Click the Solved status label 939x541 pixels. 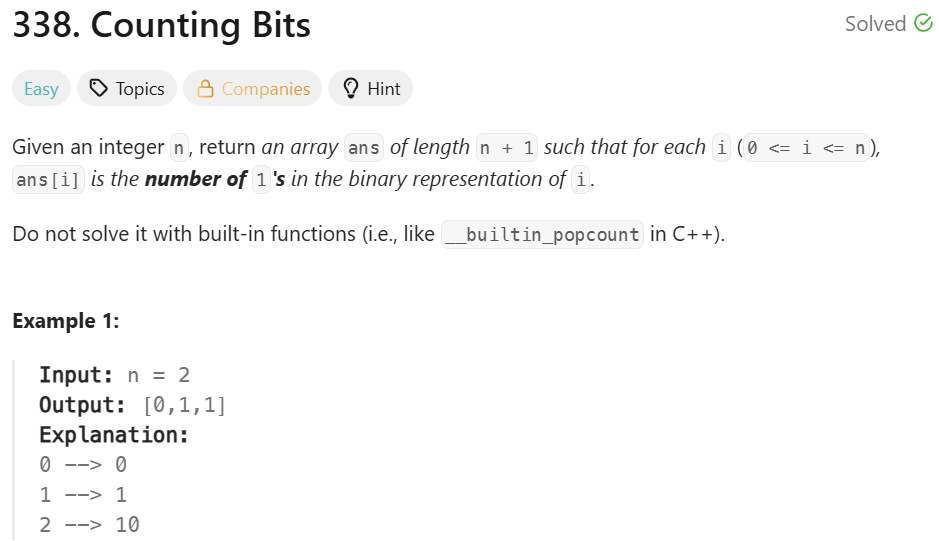click(875, 24)
